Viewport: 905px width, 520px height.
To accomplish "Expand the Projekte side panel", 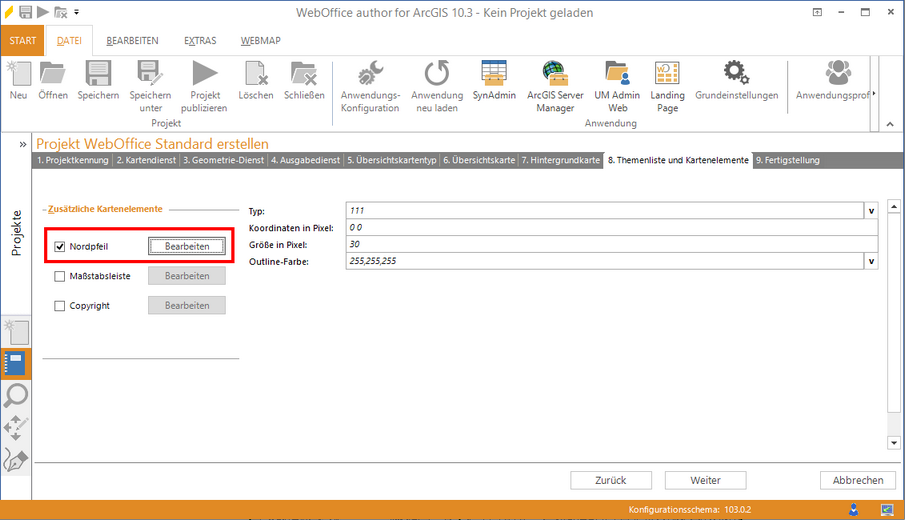I will (22, 144).
